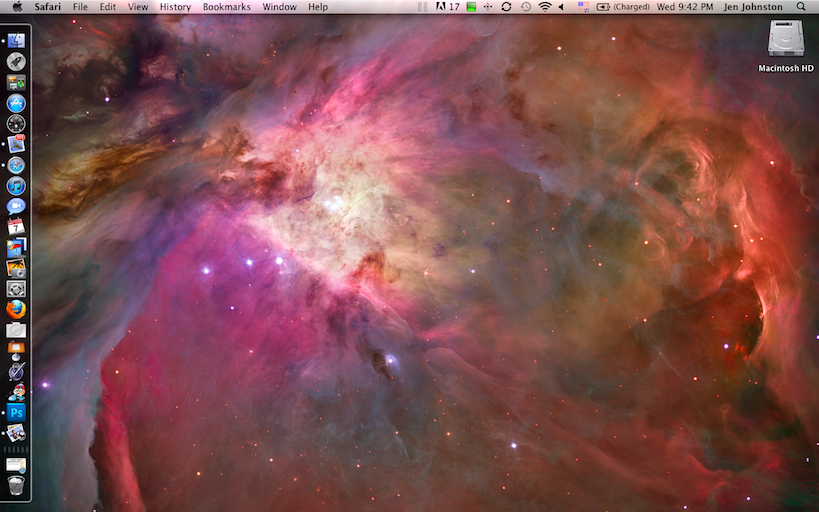Screen dimensions: 819x512
Task: Open Finder from the Dock
Action: point(16,40)
